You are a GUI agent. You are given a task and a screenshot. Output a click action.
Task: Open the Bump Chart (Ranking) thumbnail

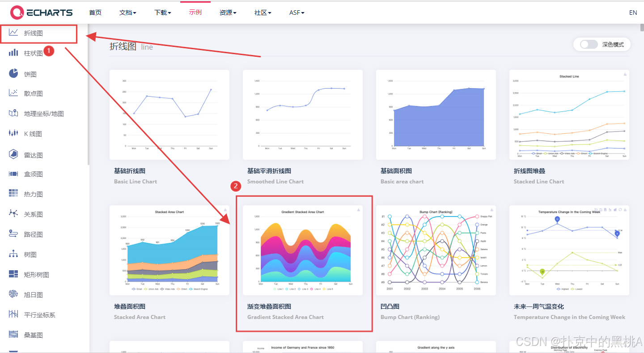point(436,250)
